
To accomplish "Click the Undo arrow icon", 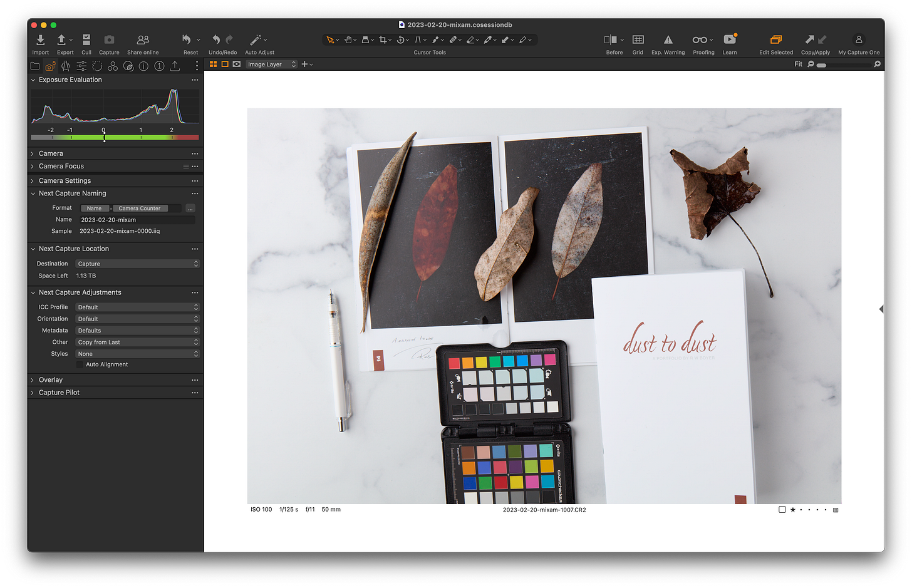I will 216,39.
